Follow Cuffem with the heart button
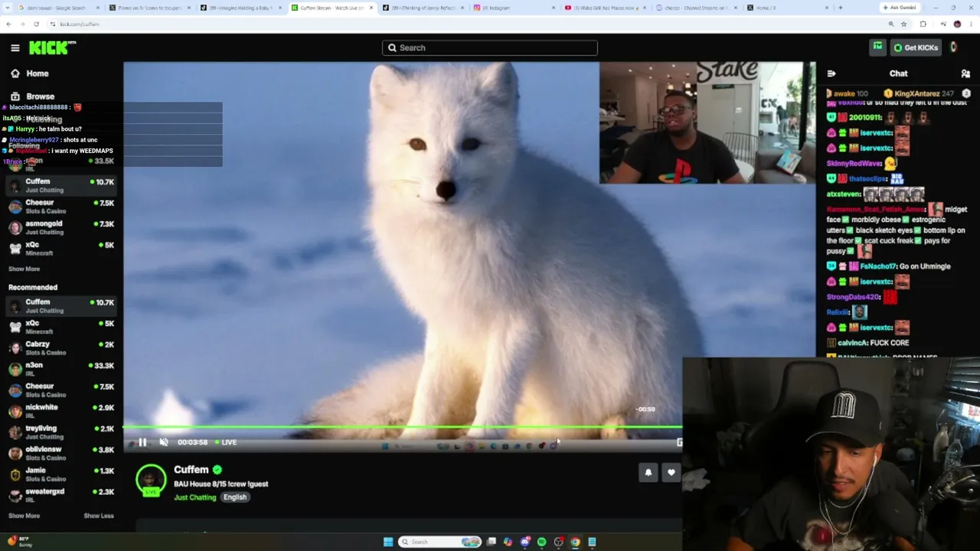 coord(671,472)
